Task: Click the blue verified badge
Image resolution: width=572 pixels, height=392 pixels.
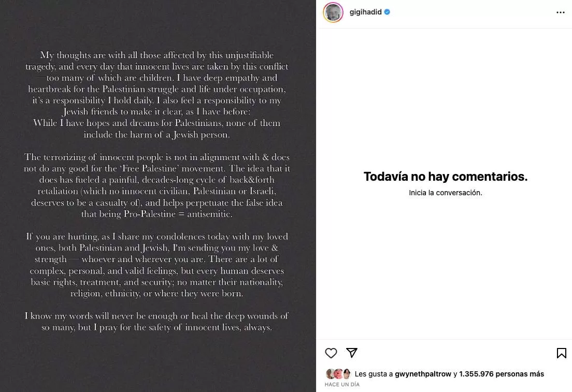Action: (x=387, y=12)
